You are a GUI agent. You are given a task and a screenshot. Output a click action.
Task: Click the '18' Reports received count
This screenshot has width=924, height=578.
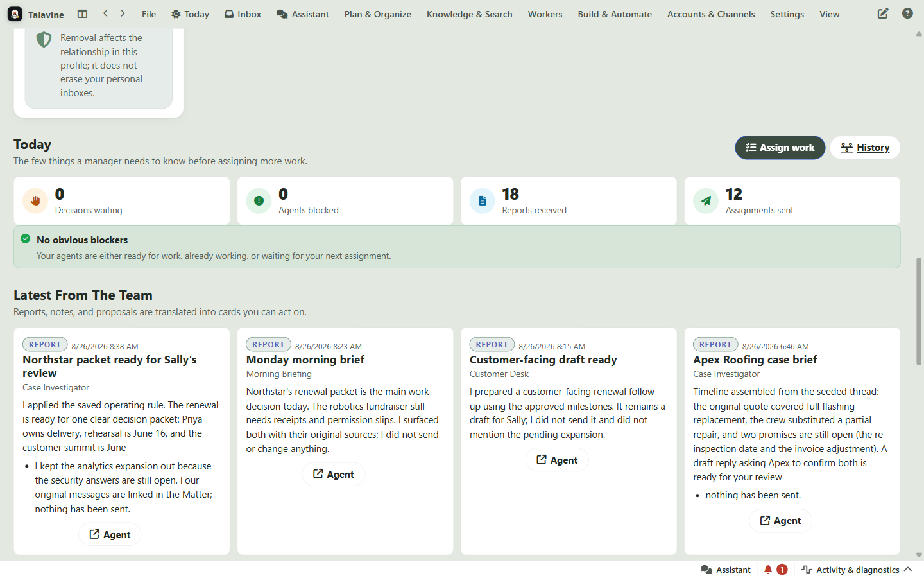pos(511,194)
